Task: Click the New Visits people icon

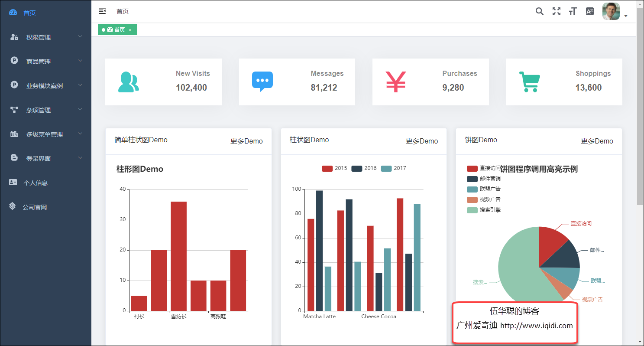Action: [128, 82]
